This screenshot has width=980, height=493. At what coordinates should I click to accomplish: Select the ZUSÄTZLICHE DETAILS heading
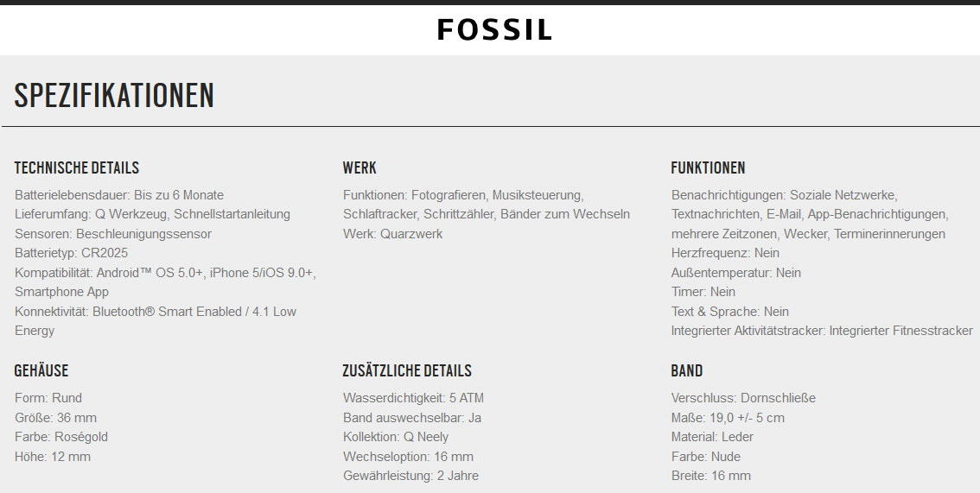coord(407,370)
